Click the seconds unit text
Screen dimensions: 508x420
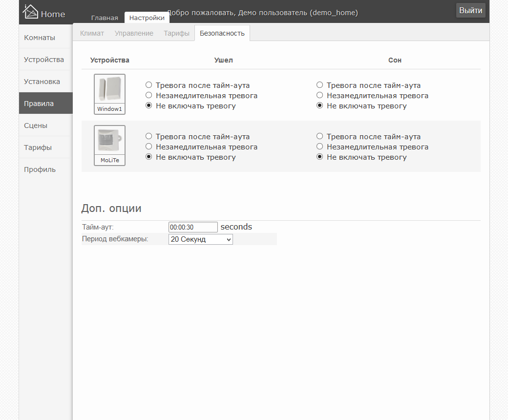(x=236, y=227)
